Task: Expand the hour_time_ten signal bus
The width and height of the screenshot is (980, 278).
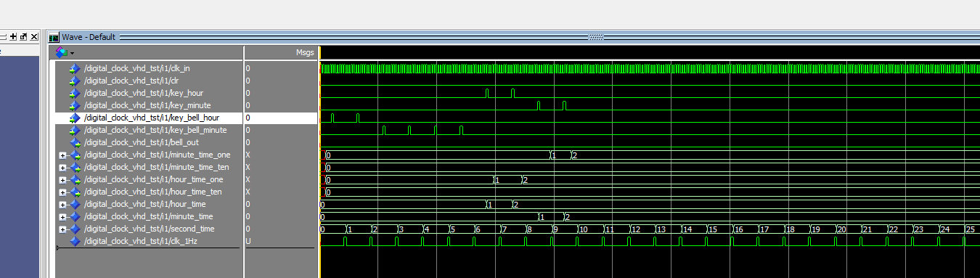Action: click(x=62, y=192)
